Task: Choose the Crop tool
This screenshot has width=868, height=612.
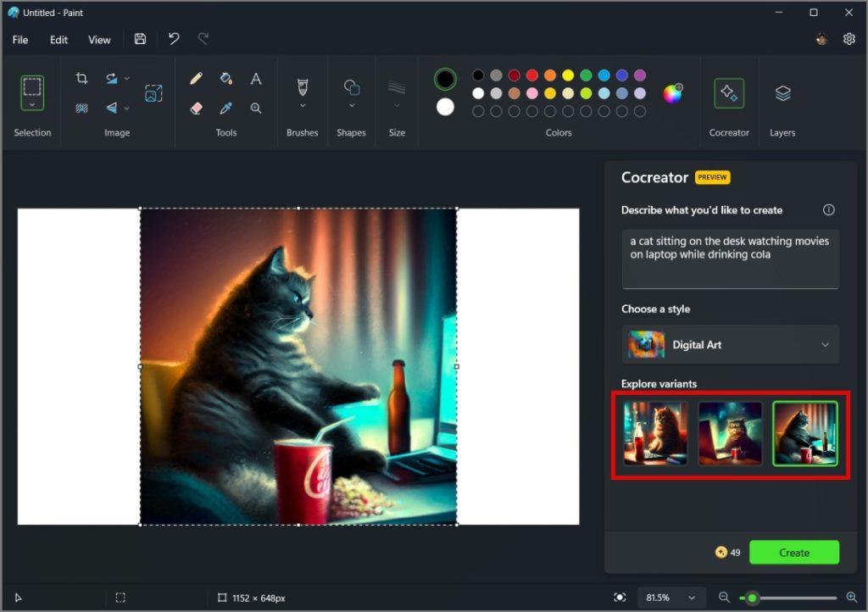Action: pos(81,79)
